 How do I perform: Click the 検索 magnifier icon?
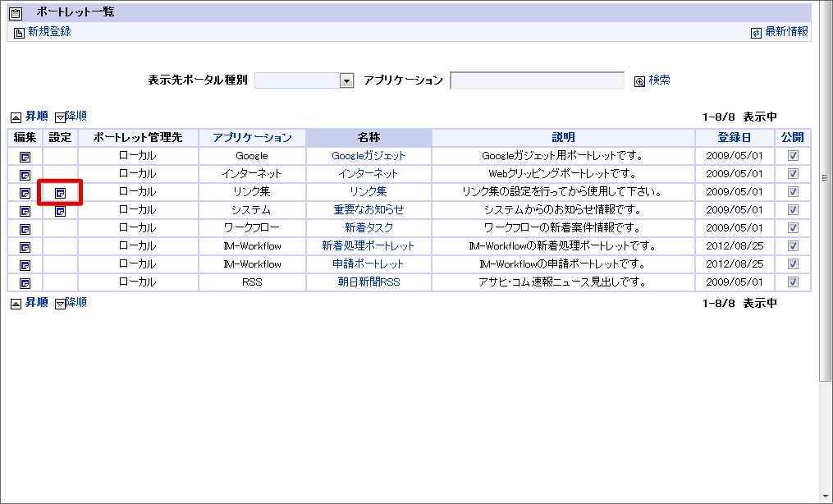639,81
